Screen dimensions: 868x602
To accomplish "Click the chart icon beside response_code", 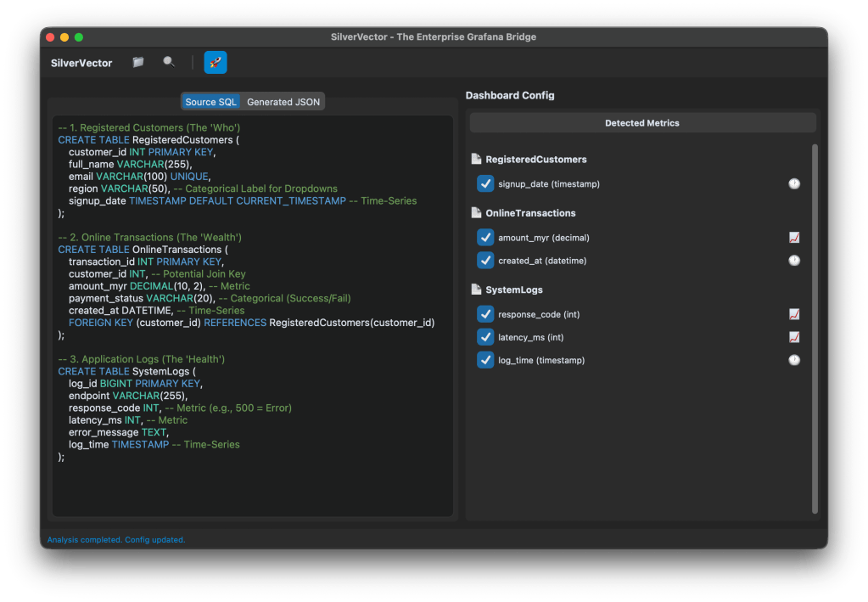I will (x=794, y=314).
